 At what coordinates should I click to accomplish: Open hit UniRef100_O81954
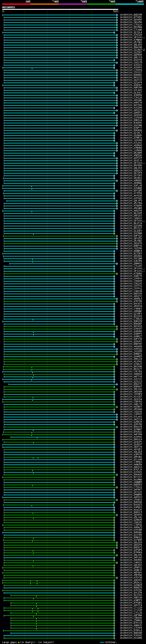tap(131, 22)
